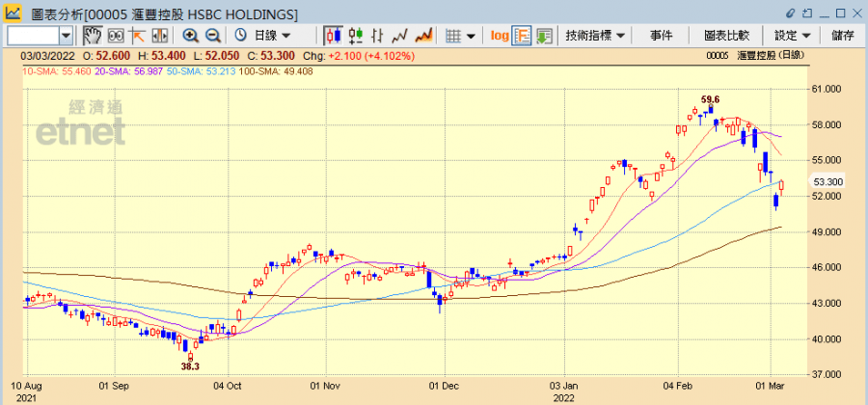Open 技術指標 technical indicators menu
The height and width of the screenshot is (405, 868).
coord(595,36)
